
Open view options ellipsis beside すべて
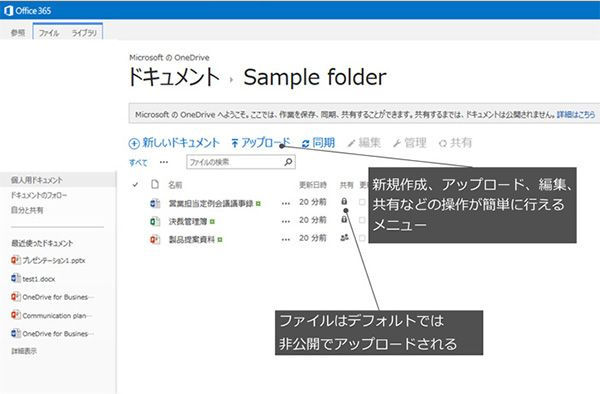tap(164, 162)
